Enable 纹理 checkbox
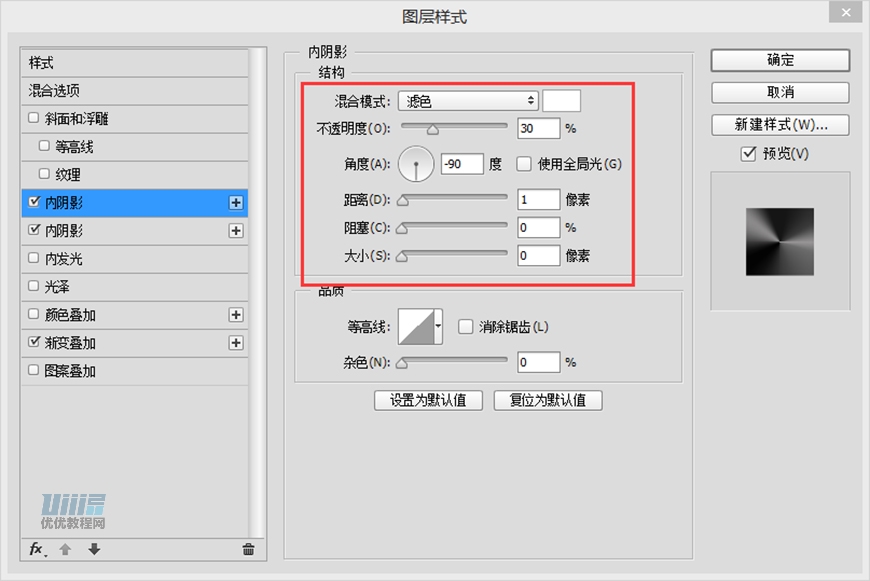Image resolution: width=870 pixels, height=581 pixels. [44, 174]
